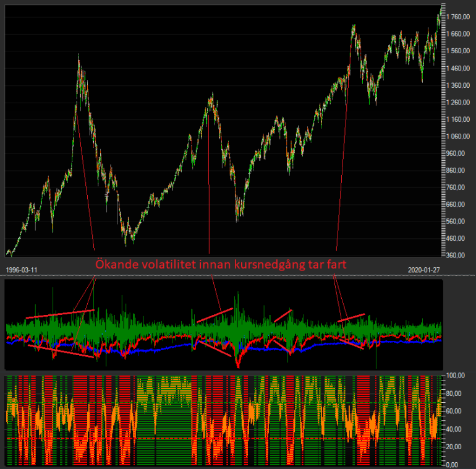The width and height of the screenshot is (476, 469).
Task: Click the end date 2020-01-27 label
Action: (423, 270)
